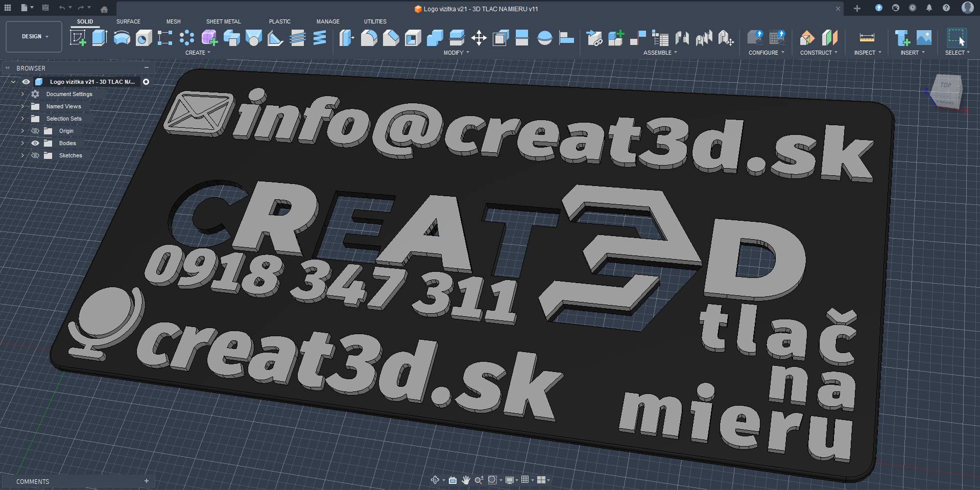Switch to the Surface tab
The width and height of the screenshot is (980, 490).
click(128, 21)
